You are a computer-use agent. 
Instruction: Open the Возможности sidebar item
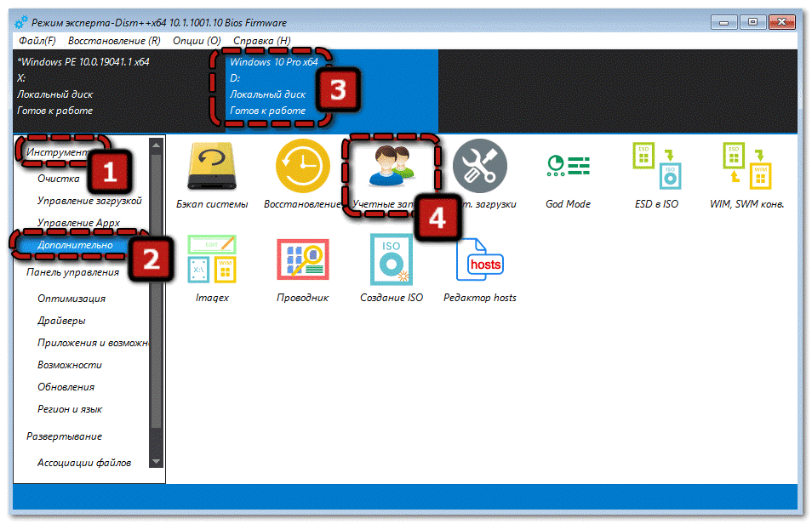tap(70, 365)
